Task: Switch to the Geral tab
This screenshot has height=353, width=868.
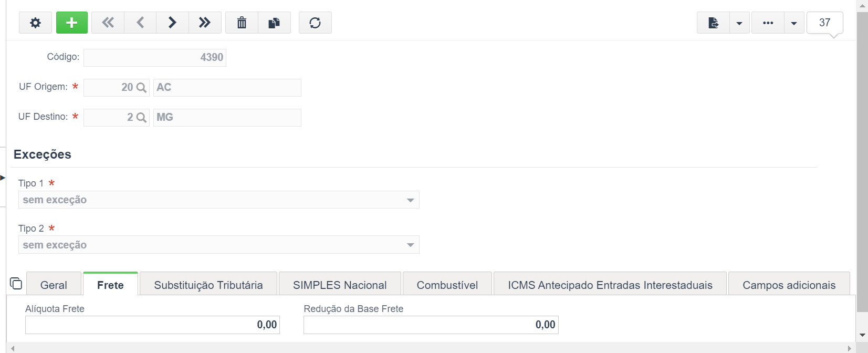Action: point(54,285)
